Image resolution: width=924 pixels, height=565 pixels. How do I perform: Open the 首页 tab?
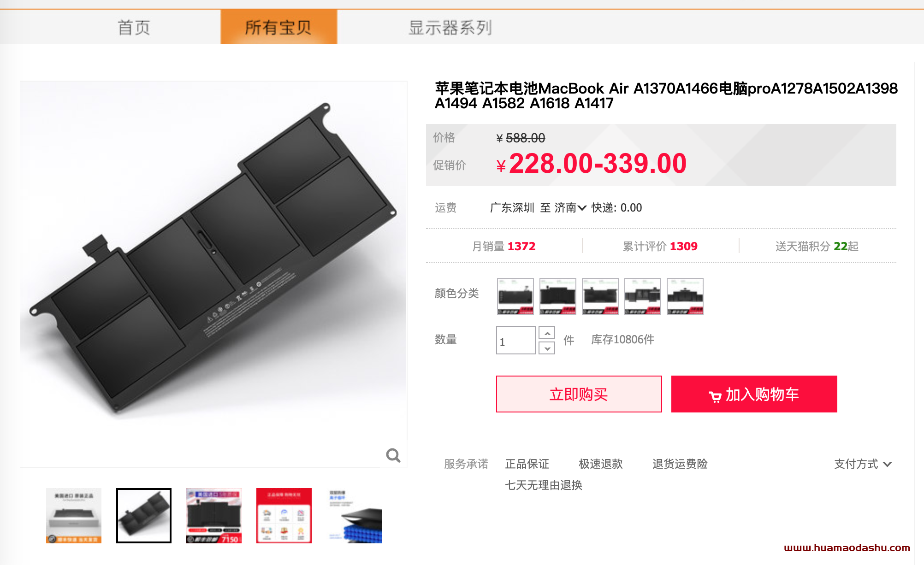pos(134,28)
